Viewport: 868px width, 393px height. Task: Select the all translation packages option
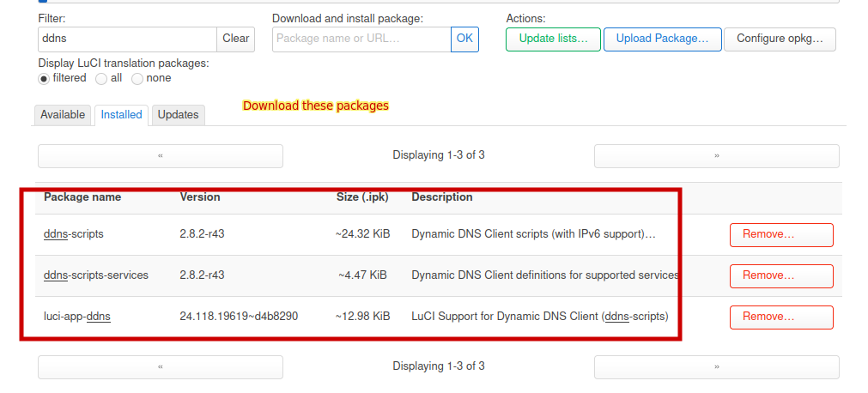(x=101, y=79)
